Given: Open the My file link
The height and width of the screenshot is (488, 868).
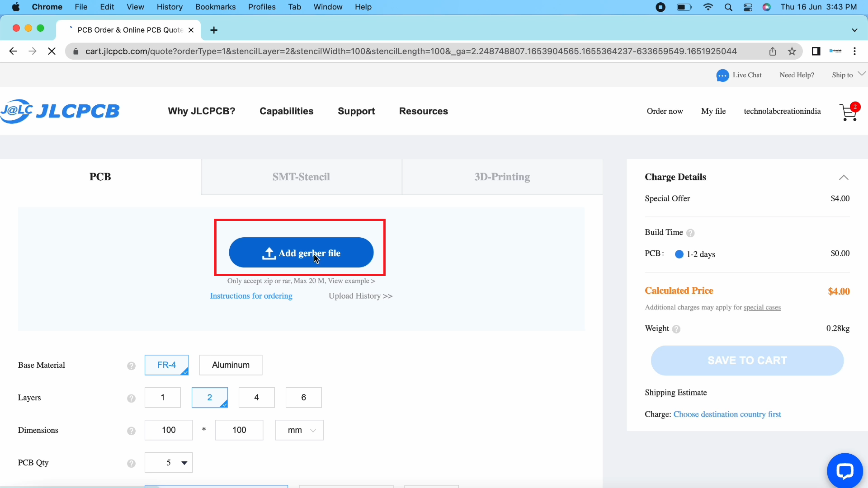Looking at the screenshot, I should coord(713,111).
